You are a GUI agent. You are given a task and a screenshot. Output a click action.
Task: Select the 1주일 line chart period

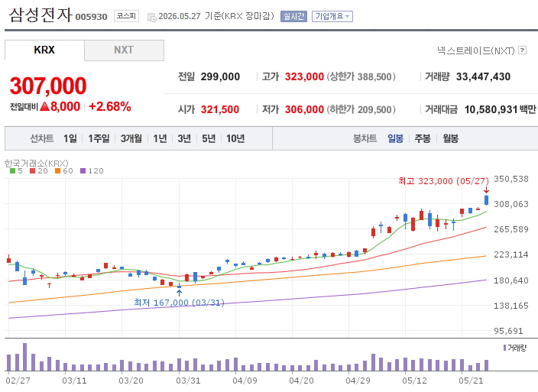coord(99,138)
